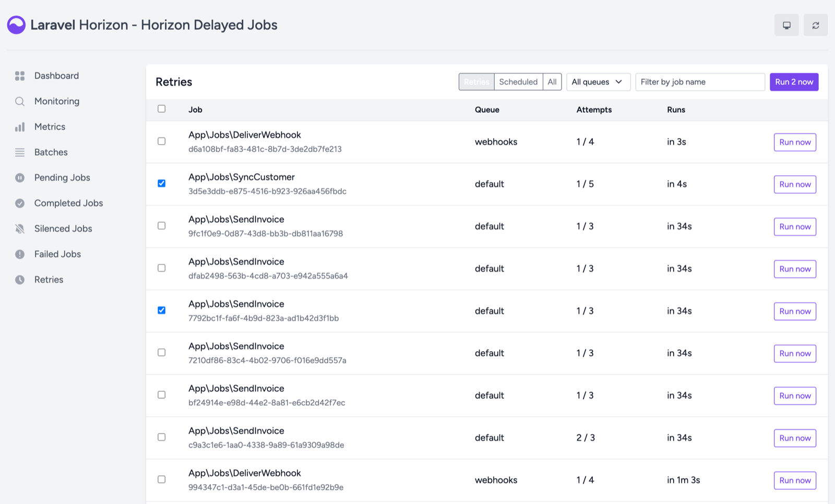835x504 pixels.
Task: Check the SendInvoice 9fc1f0e9 row checkbox
Action: [162, 226]
